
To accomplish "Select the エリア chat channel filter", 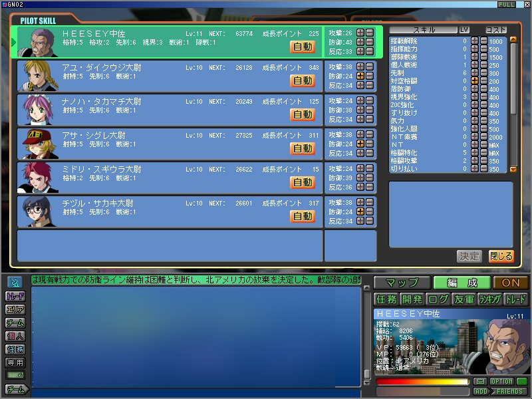I will [15, 310].
